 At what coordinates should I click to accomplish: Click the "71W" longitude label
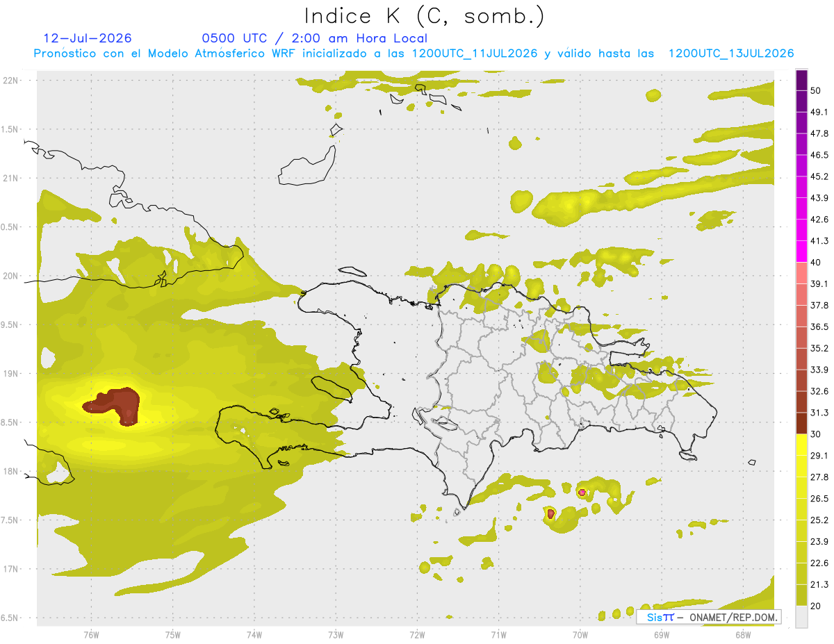point(498,634)
